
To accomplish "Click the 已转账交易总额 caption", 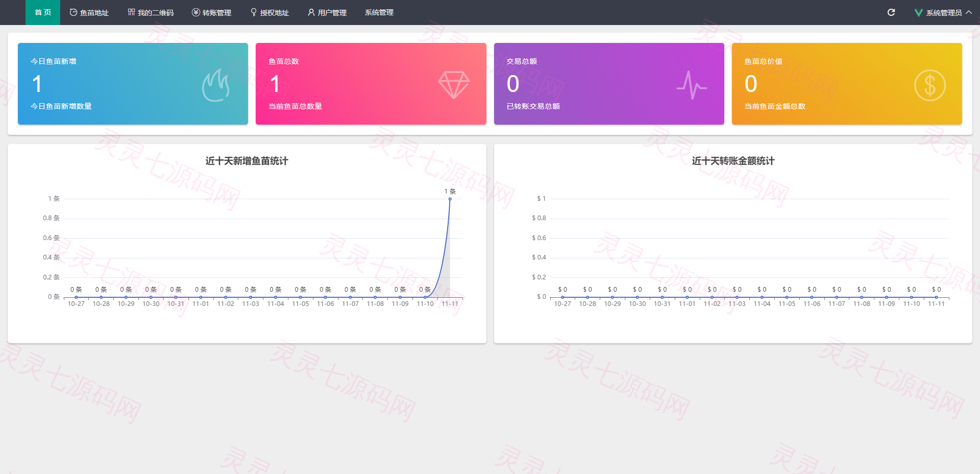I will [x=533, y=106].
